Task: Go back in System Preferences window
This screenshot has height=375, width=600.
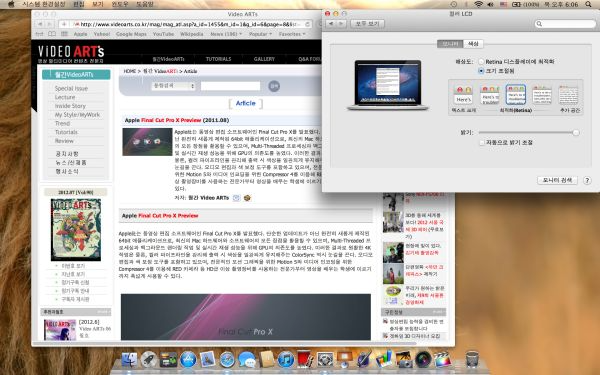Action: [x=331, y=24]
